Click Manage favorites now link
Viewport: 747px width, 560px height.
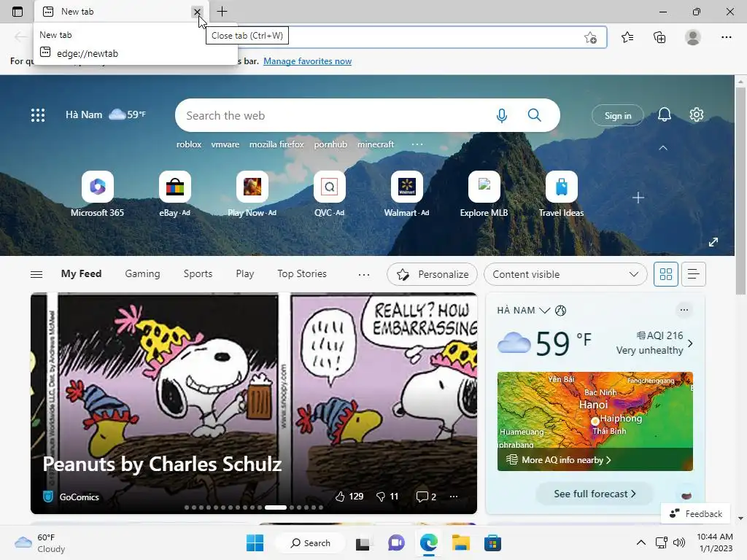click(x=307, y=61)
